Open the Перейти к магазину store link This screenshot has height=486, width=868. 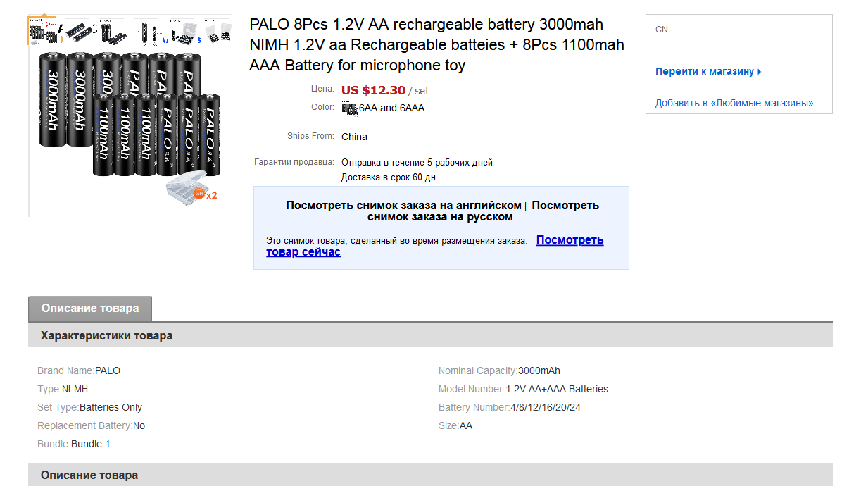coord(705,71)
